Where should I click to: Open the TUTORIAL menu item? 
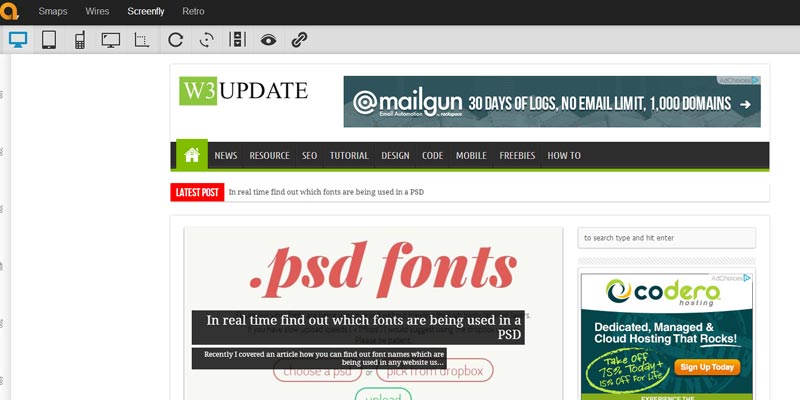349,156
